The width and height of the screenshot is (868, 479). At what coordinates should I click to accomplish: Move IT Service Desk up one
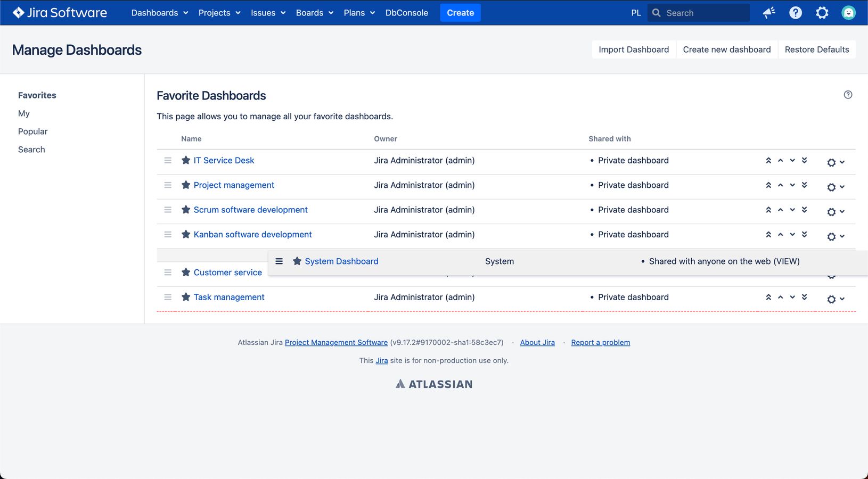point(781,160)
